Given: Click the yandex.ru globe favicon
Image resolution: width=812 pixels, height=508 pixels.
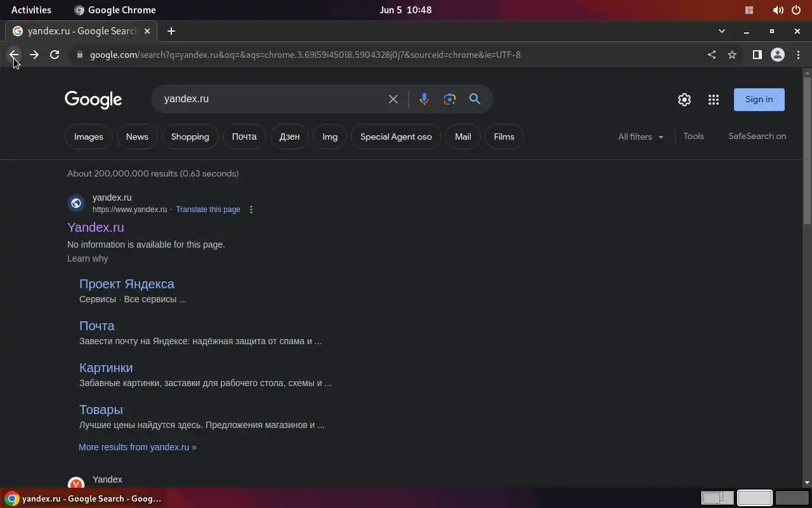Looking at the screenshot, I should pos(76,203).
